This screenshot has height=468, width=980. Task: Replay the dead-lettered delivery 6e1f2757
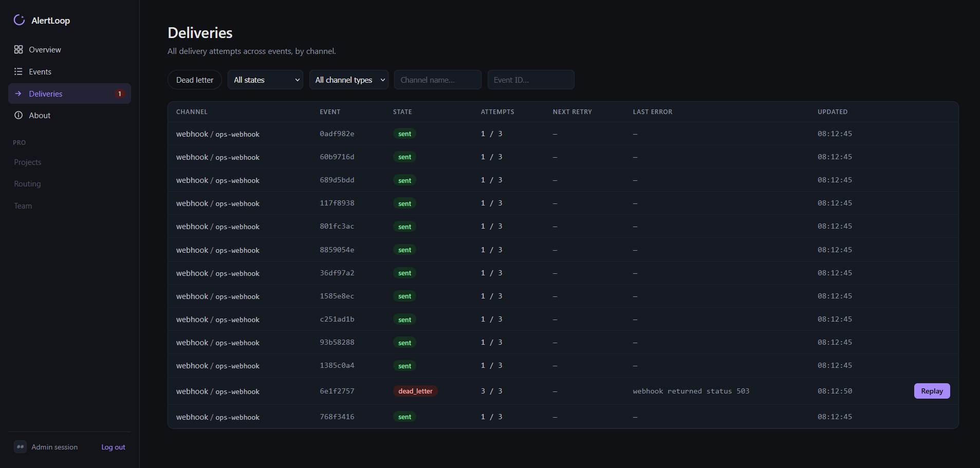click(x=932, y=391)
